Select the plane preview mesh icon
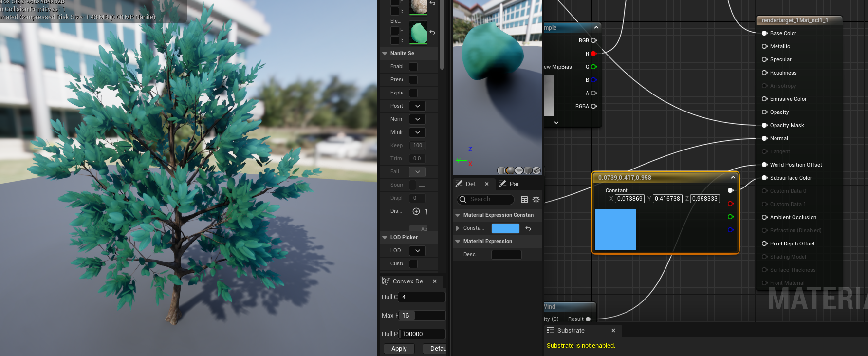Screen dimensions: 868x356 pyautogui.click(x=519, y=170)
